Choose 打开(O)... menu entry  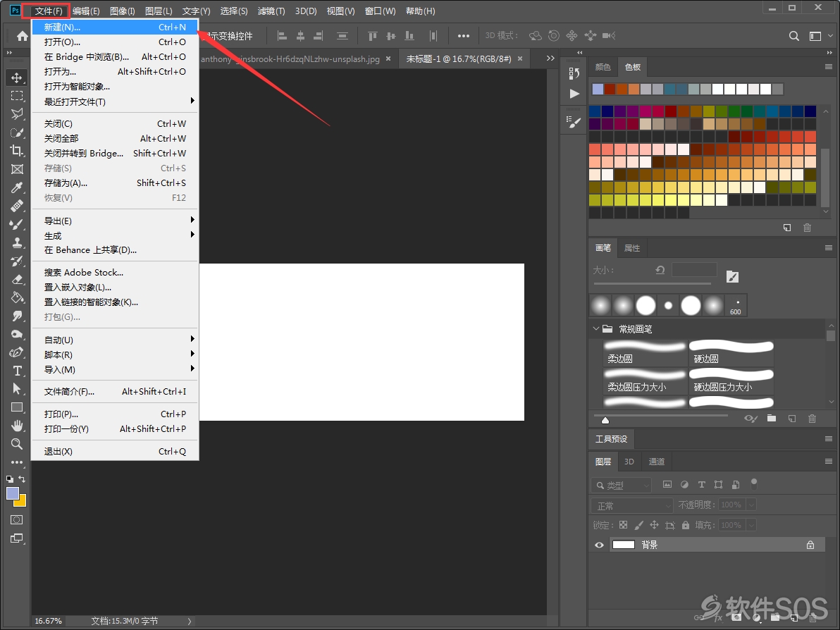(115, 42)
